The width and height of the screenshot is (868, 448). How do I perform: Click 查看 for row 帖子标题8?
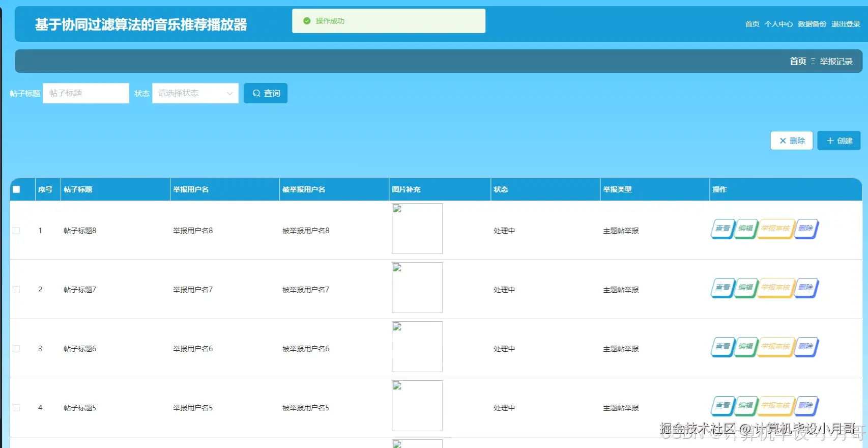pos(722,229)
